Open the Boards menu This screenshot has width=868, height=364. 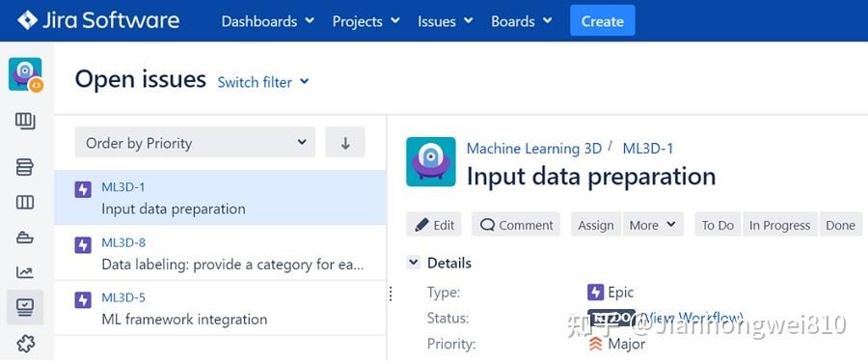tap(522, 21)
